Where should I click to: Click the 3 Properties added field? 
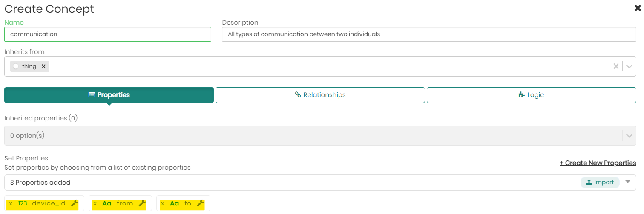pyautogui.click(x=256, y=183)
